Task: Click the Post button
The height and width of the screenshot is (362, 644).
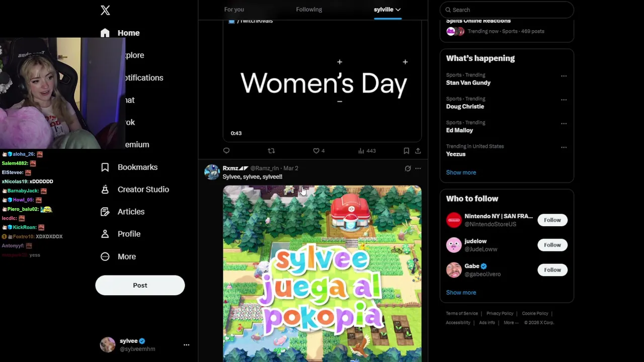Action: [x=140, y=285]
